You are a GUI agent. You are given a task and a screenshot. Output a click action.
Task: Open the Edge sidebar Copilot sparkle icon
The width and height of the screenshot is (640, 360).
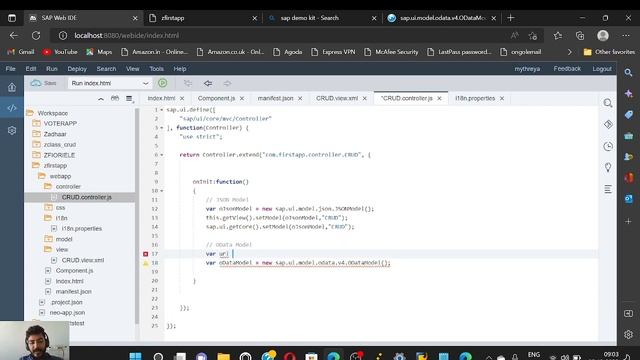click(x=629, y=93)
